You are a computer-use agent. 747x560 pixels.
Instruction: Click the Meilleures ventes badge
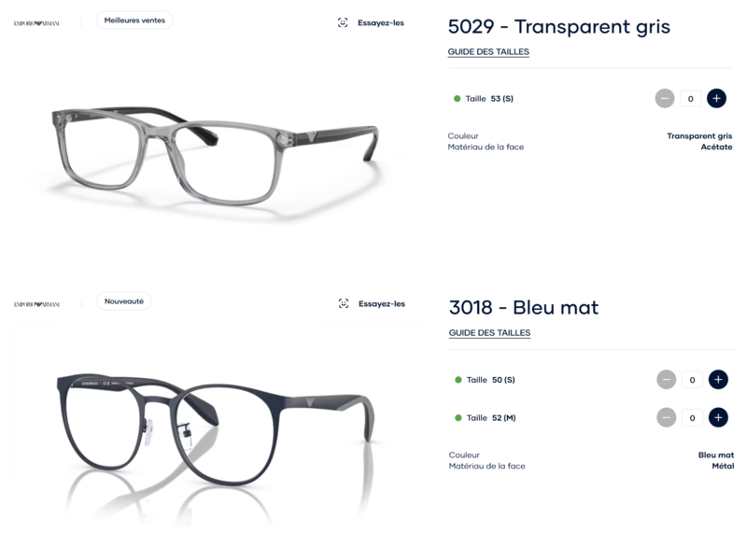coord(134,20)
